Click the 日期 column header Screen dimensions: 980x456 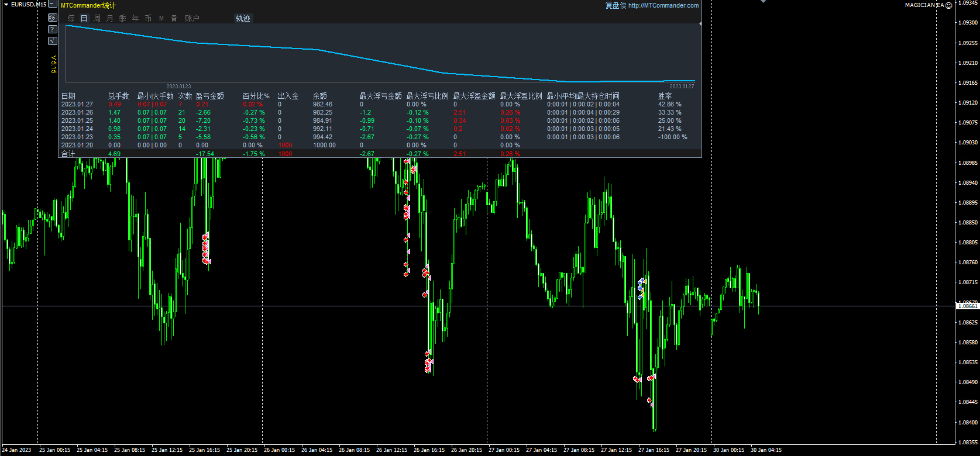tap(68, 96)
